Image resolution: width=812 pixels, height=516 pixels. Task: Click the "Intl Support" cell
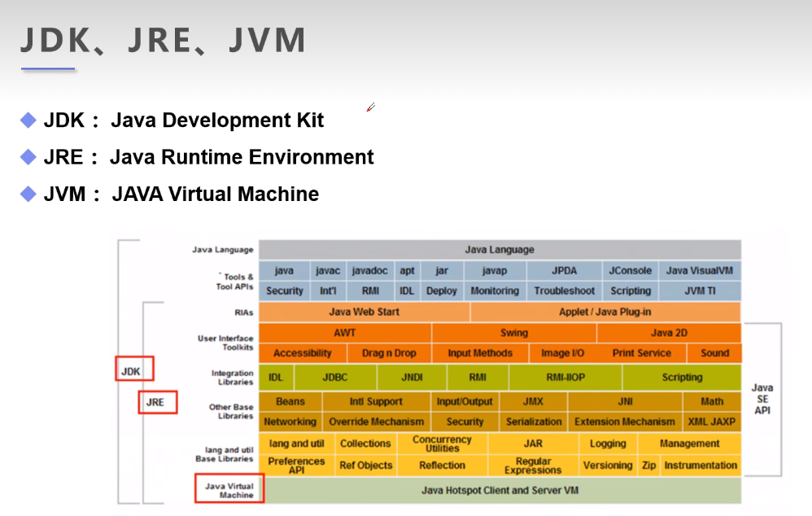(x=376, y=401)
